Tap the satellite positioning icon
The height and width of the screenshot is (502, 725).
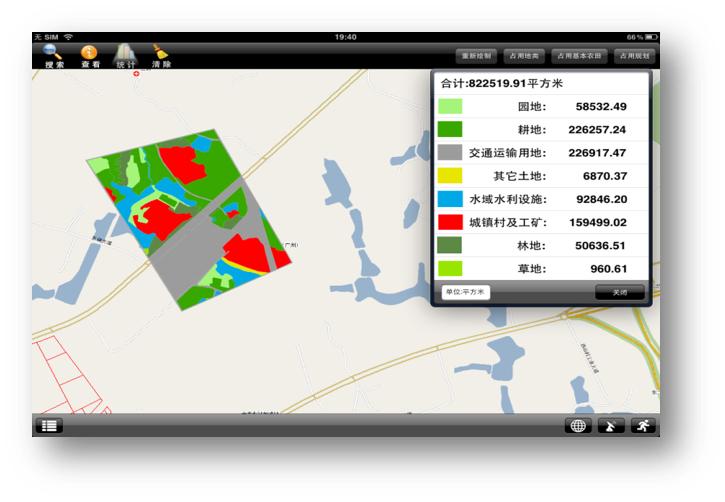point(610,425)
